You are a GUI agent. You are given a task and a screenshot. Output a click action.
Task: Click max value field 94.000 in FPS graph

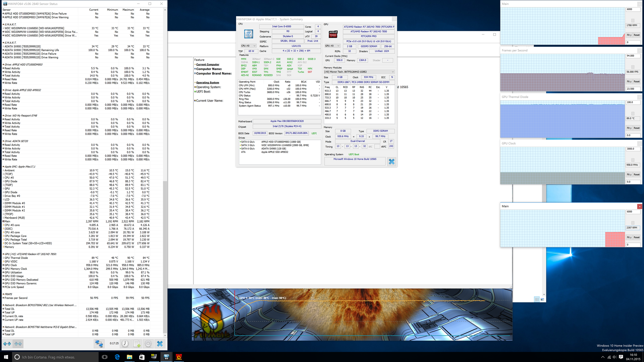click(633, 56)
